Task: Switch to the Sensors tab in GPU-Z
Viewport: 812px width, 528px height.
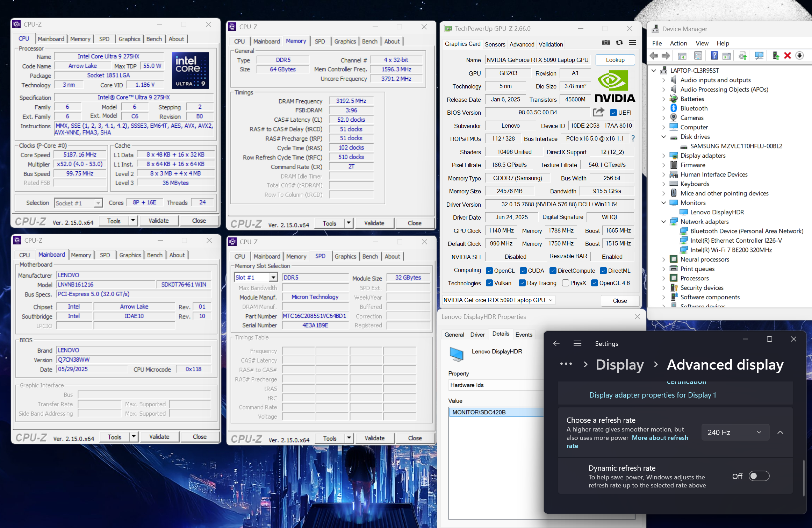Action: coord(495,44)
